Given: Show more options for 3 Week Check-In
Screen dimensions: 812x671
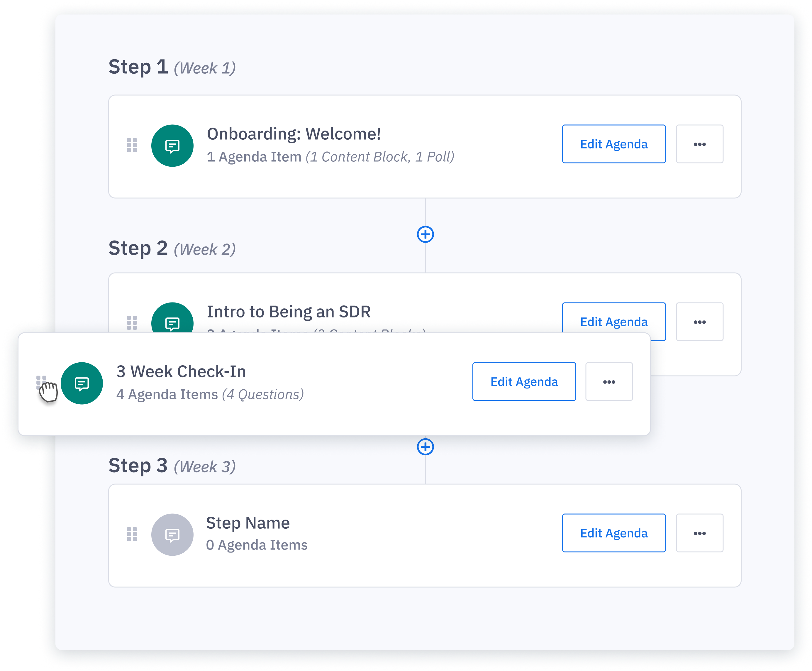Looking at the screenshot, I should pos(609,381).
